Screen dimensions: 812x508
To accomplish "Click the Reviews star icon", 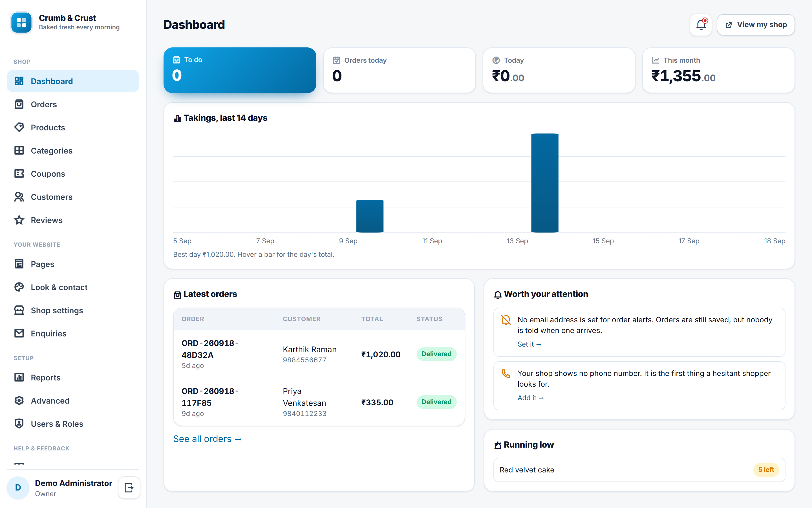I will pyautogui.click(x=19, y=220).
